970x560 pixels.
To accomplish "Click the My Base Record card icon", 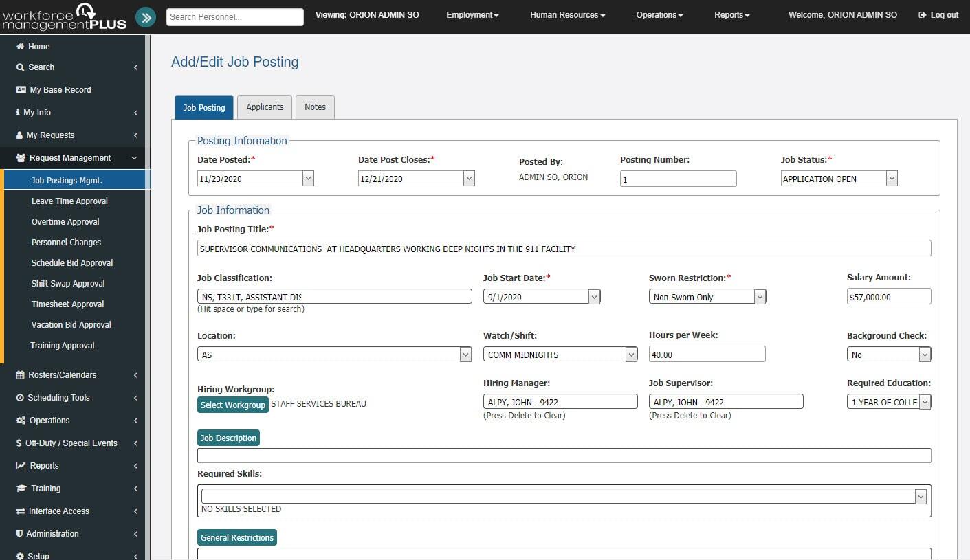I will click(x=21, y=90).
